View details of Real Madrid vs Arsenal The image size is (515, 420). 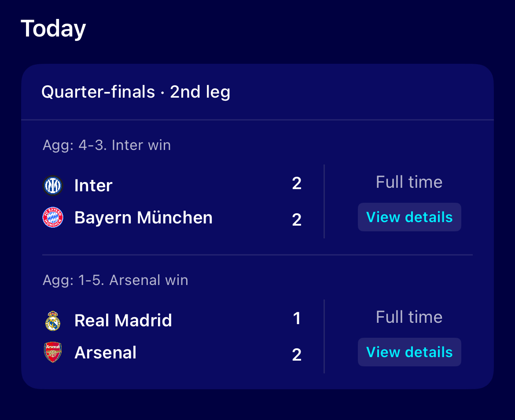pos(409,352)
